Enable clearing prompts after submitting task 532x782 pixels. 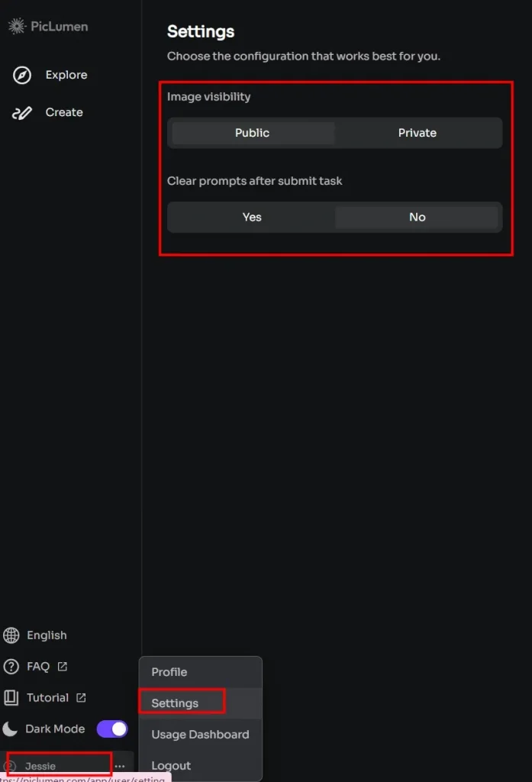pos(252,217)
